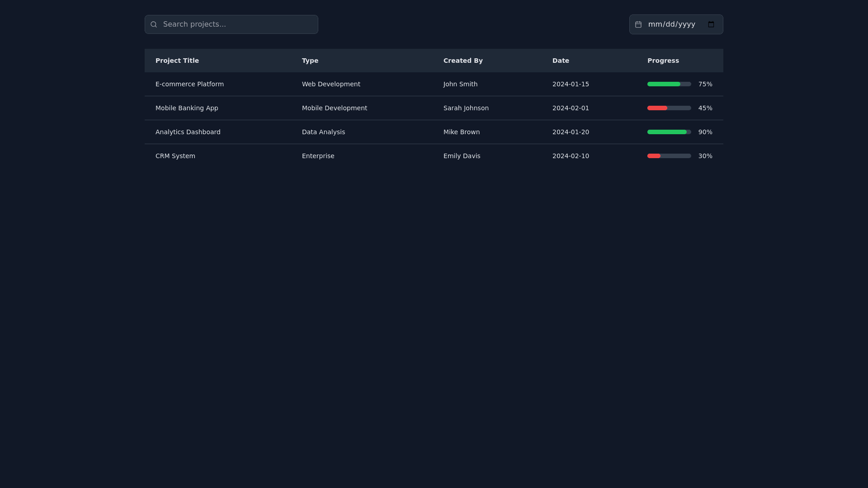This screenshot has width=868, height=488.
Task: Click the mm/dd/yyyy date input
Action: [x=672, y=24]
